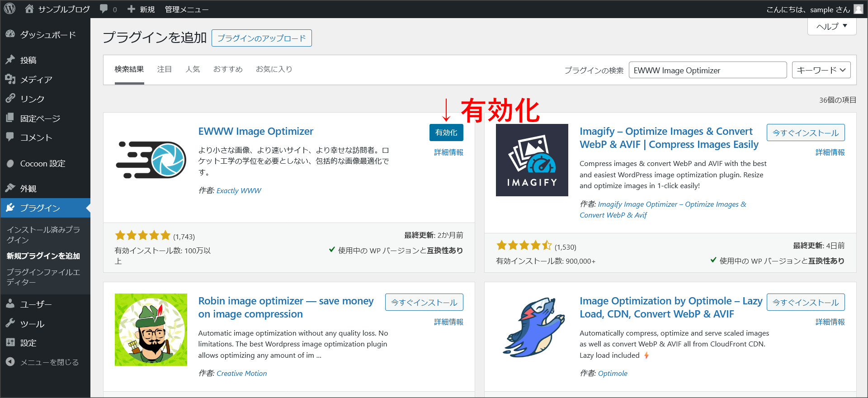Install the Imagify plugin now
868x398 pixels.
(x=805, y=133)
